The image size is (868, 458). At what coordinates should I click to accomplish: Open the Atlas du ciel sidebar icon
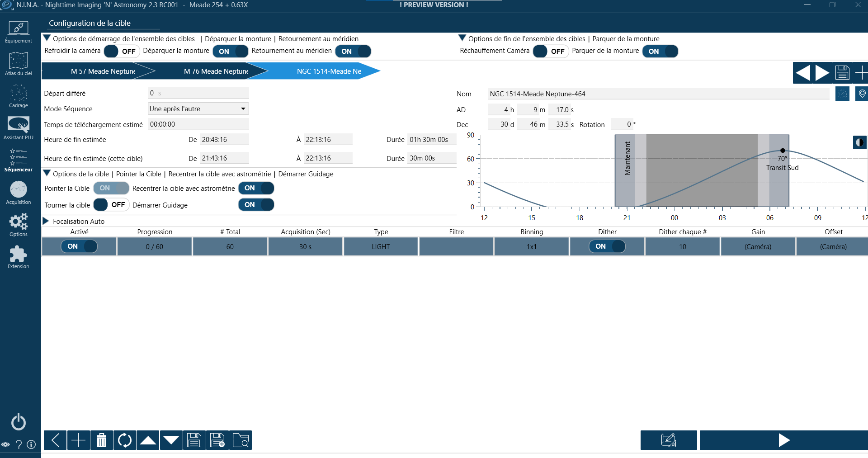[x=19, y=64]
